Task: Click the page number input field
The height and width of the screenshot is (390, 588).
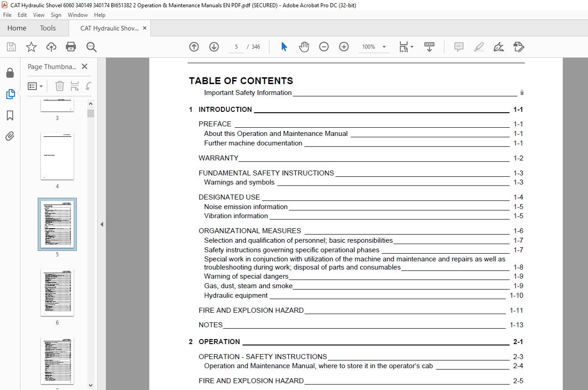Action: [236, 47]
